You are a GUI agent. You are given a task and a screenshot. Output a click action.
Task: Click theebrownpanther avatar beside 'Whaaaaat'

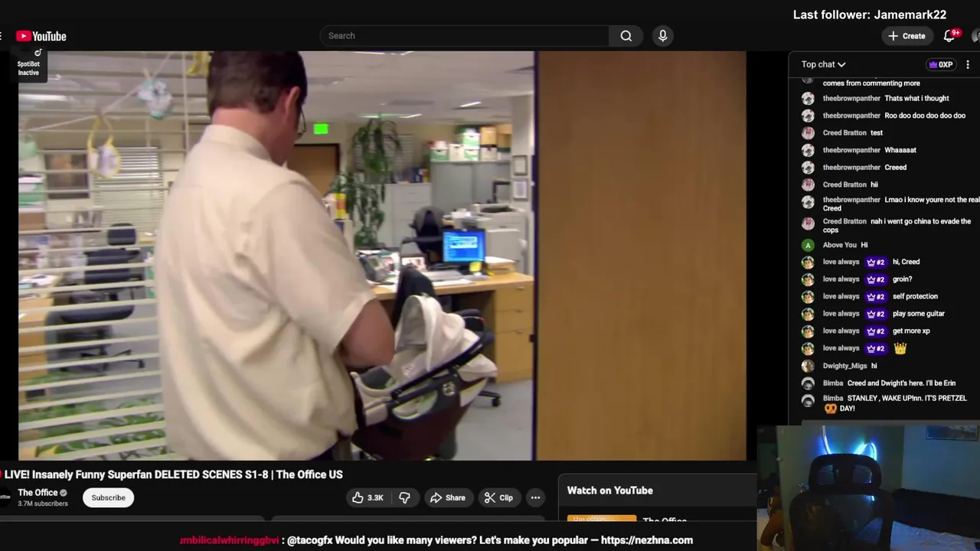click(808, 150)
